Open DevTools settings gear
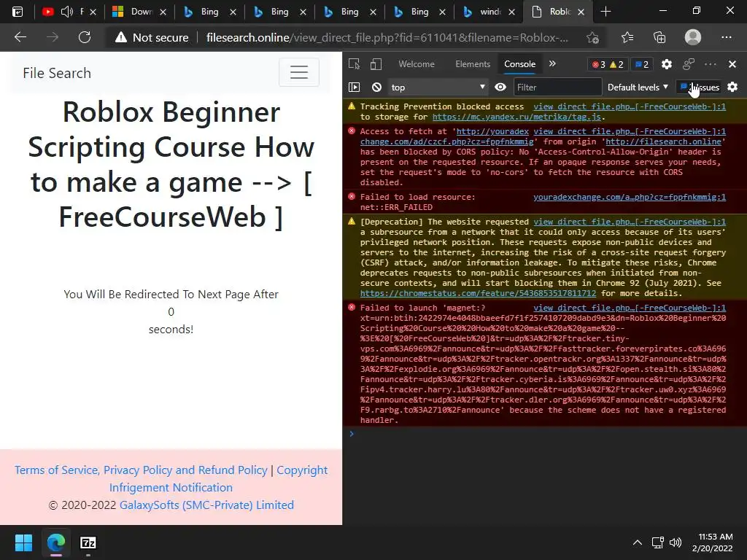 (667, 64)
